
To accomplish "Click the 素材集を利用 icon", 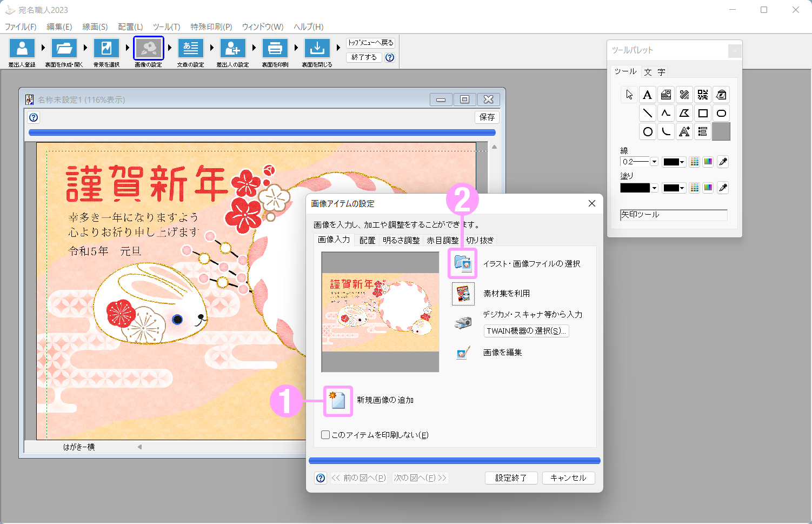I will (463, 294).
